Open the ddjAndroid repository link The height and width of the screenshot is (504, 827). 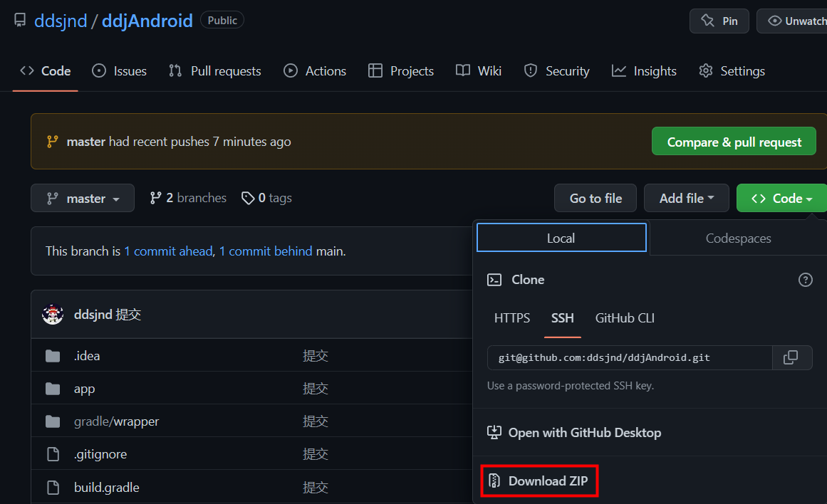point(147,21)
